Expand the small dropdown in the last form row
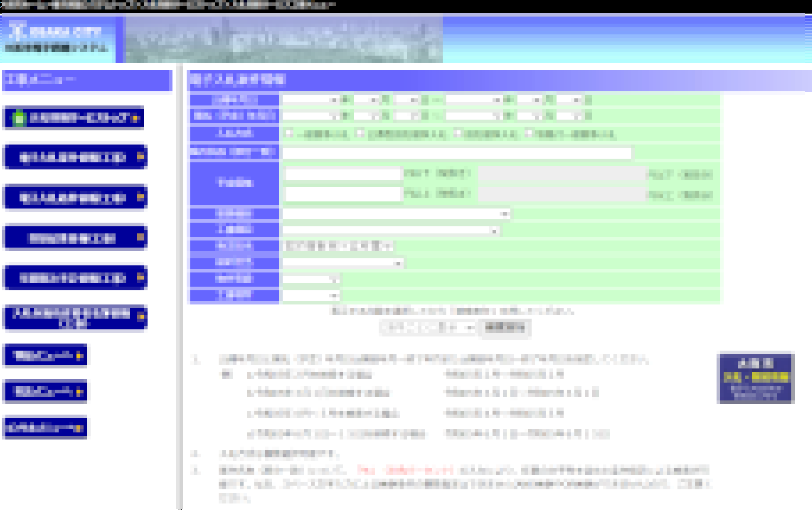Image resolution: width=812 pixels, height=510 pixels. [311, 295]
